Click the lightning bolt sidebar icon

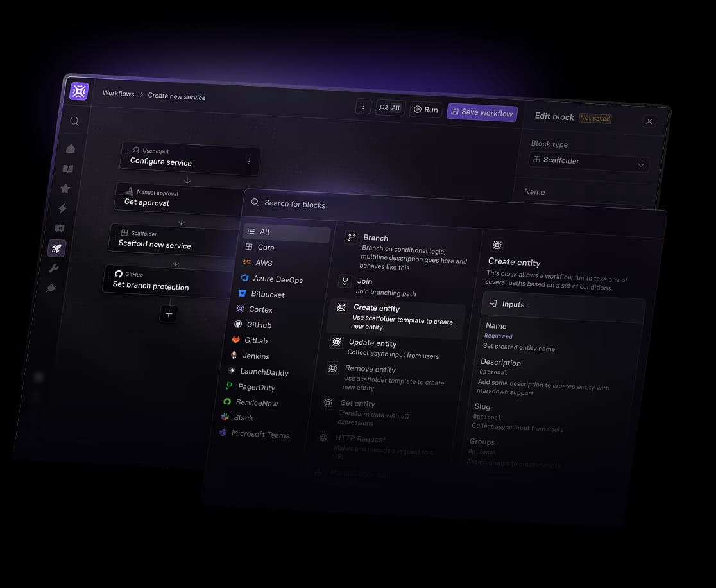click(x=62, y=209)
